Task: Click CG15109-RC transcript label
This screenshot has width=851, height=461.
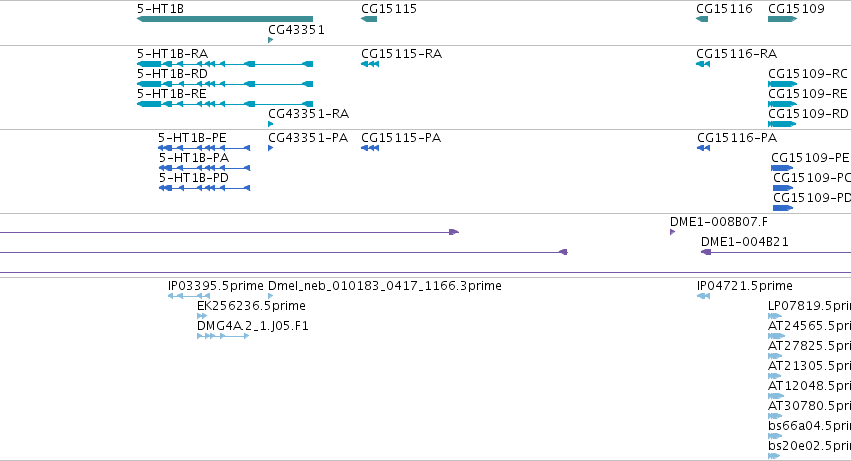Action: 808,74
